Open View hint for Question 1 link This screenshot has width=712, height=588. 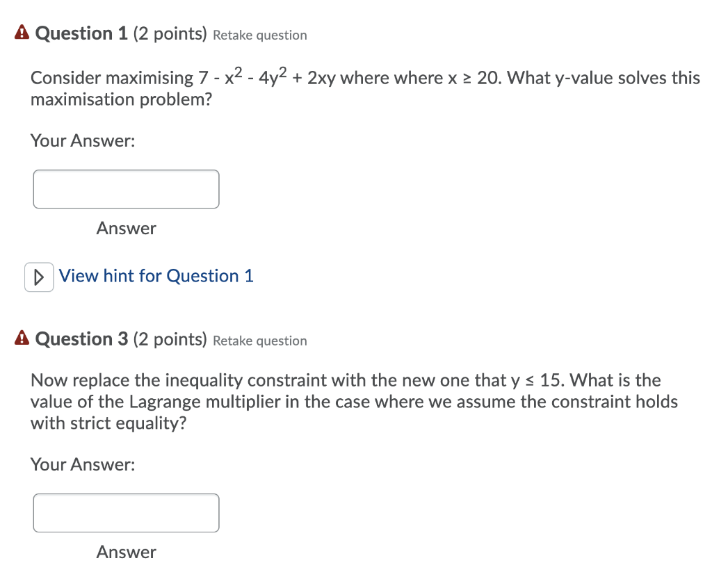click(156, 276)
